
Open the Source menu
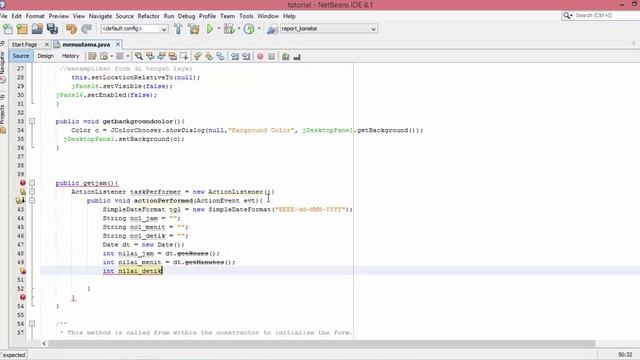(124, 16)
